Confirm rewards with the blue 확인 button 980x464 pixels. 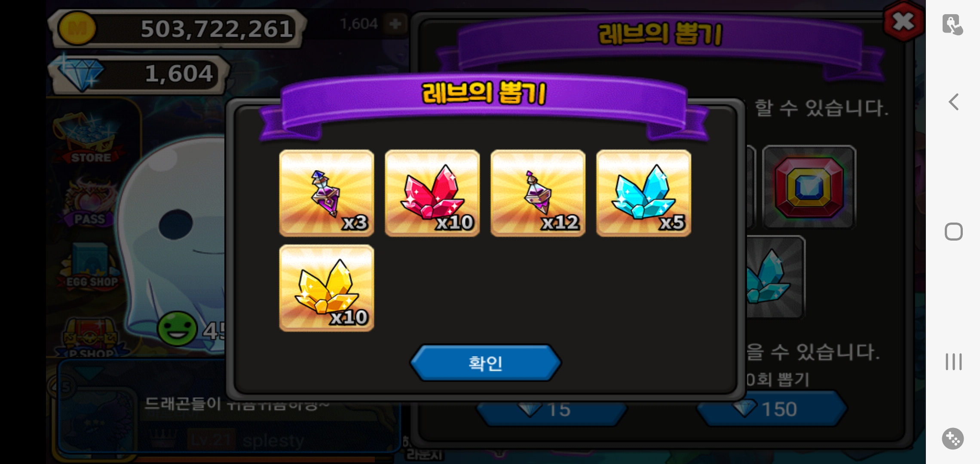(x=485, y=363)
